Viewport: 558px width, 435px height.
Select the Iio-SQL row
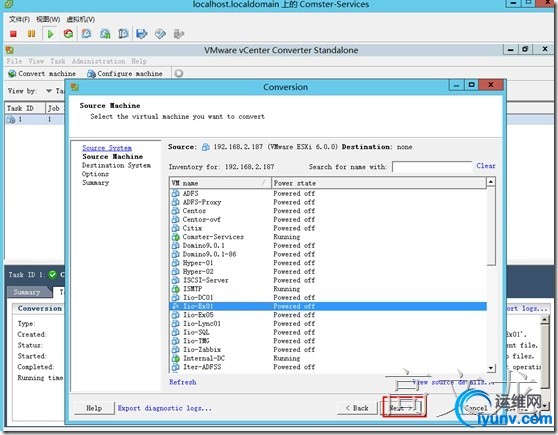(328, 332)
